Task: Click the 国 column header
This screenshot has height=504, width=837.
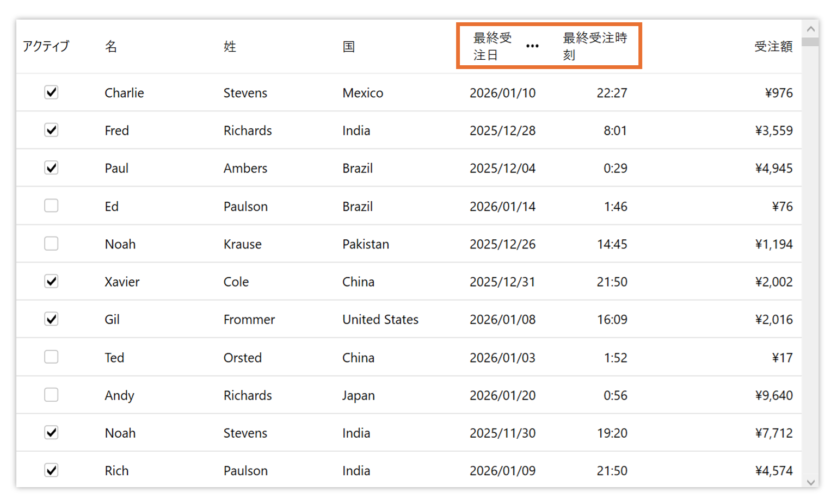Action: pyautogui.click(x=349, y=46)
